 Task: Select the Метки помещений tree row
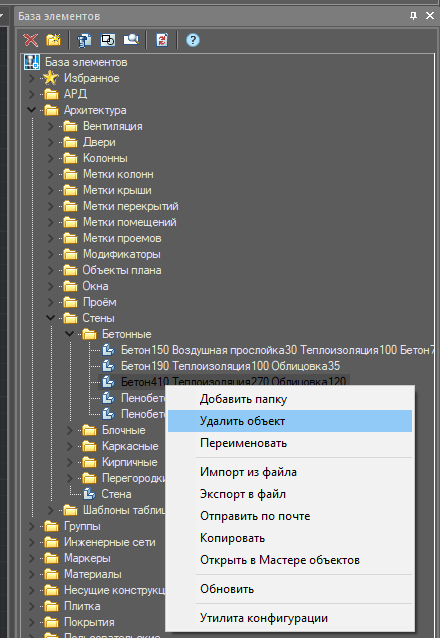coord(130,222)
